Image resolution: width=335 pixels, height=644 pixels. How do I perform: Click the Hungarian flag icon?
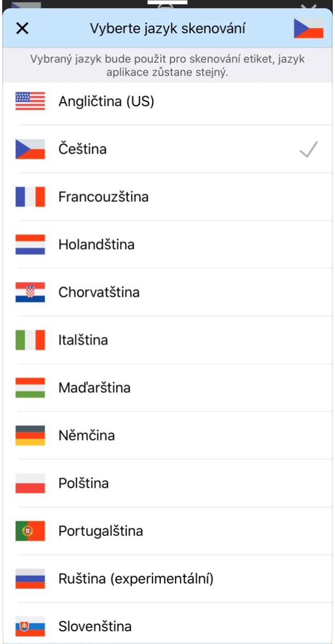30,388
